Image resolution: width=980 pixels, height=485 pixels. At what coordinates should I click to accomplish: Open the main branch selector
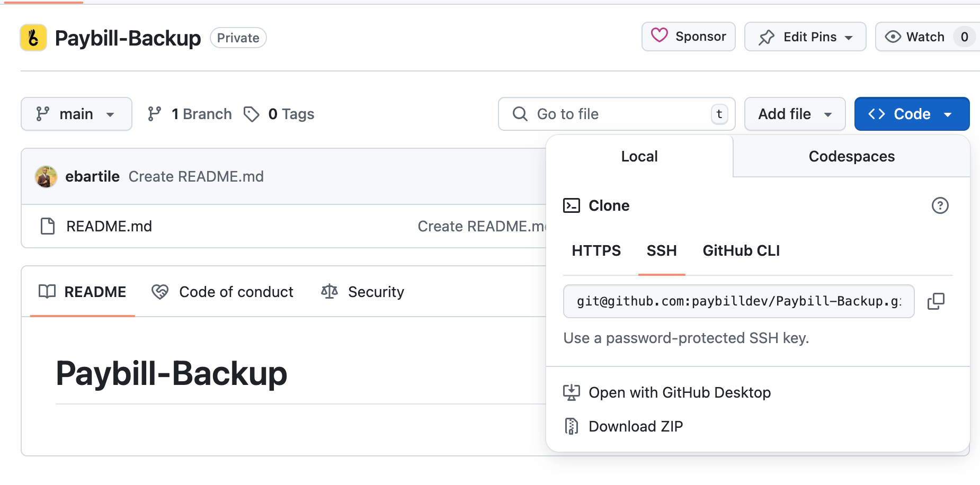coord(76,113)
